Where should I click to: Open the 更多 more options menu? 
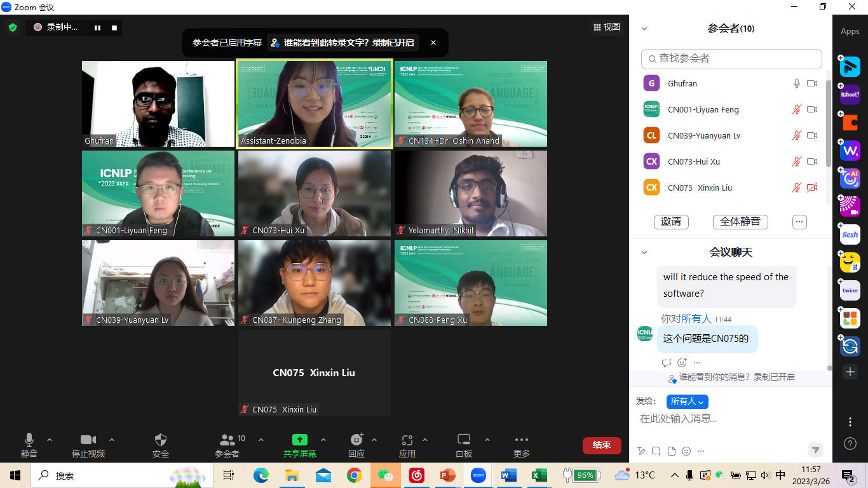click(522, 445)
